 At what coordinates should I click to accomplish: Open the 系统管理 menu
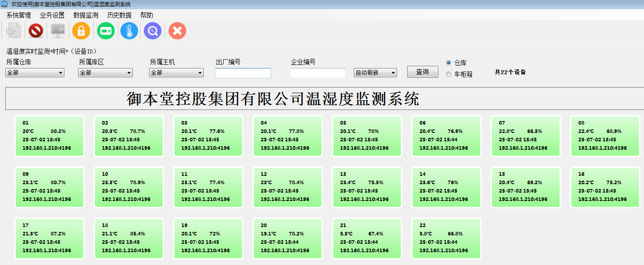19,15
